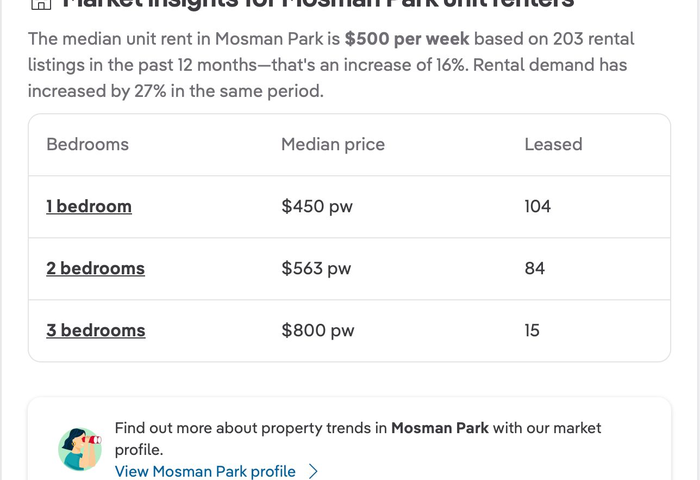Screen dimensions: 700x480
Task: Click the 104 leased count cell
Action: [538, 206]
